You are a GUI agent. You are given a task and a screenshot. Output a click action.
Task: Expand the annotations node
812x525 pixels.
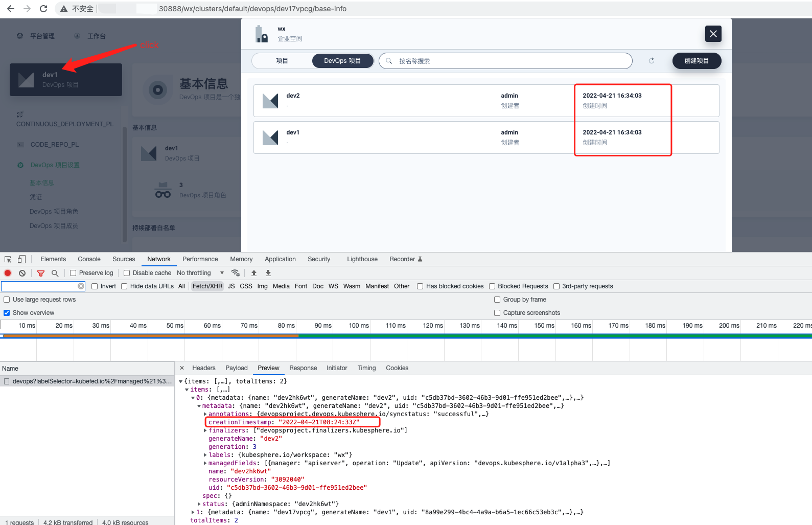pyautogui.click(x=205, y=414)
